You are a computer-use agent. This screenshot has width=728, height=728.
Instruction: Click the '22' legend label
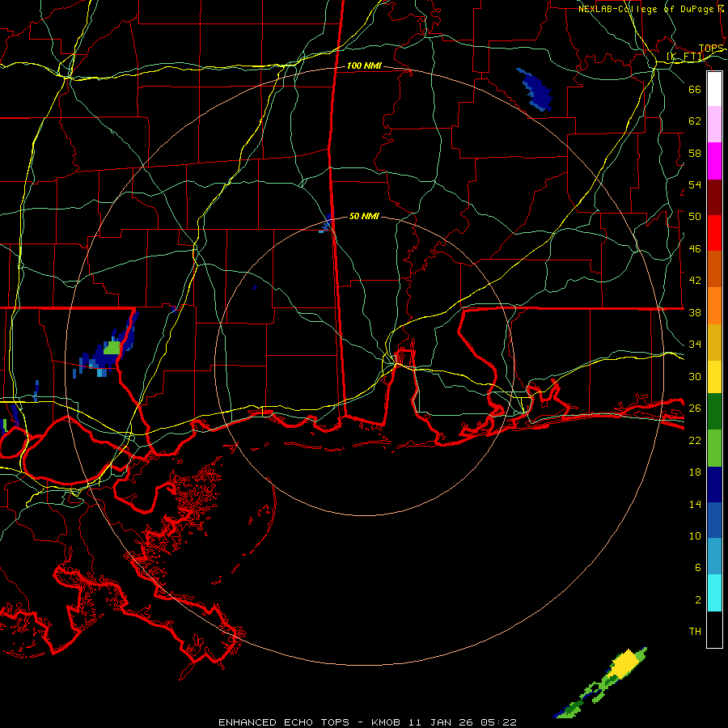pos(695,441)
